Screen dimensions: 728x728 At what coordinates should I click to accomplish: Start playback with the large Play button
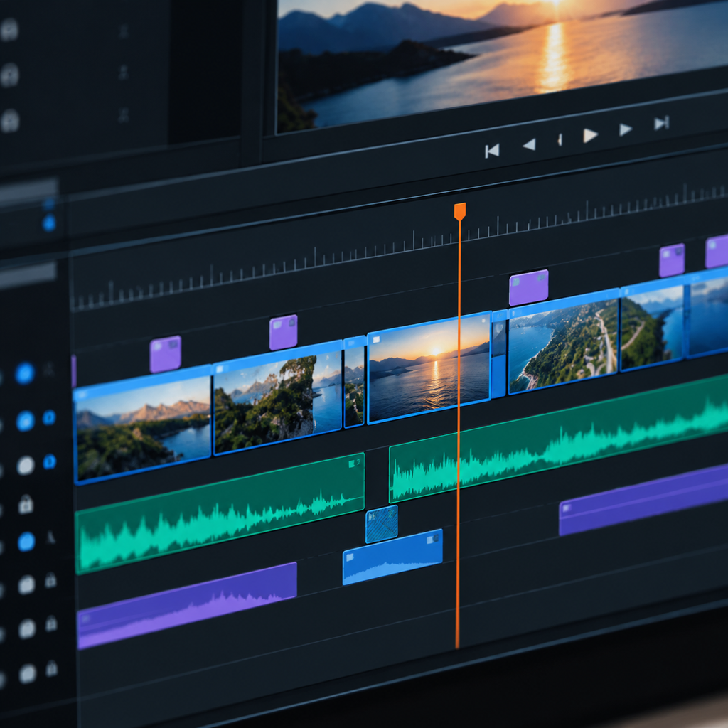[590, 136]
